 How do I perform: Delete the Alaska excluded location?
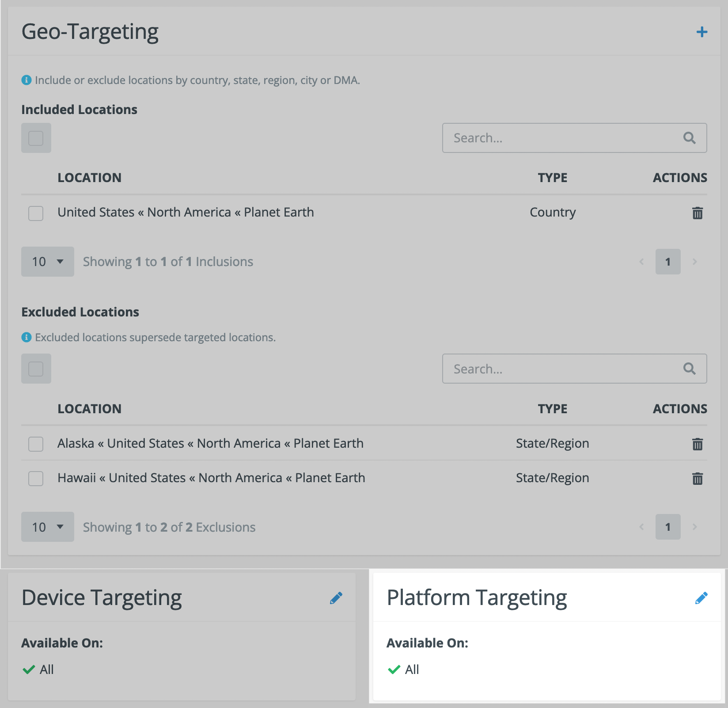(x=697, y=444)
